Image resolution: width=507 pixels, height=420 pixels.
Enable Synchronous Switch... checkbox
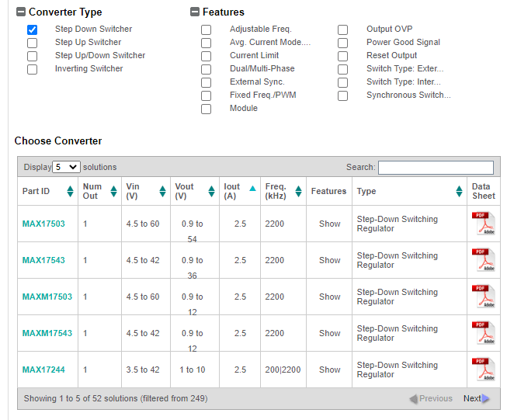pos(342,95)
